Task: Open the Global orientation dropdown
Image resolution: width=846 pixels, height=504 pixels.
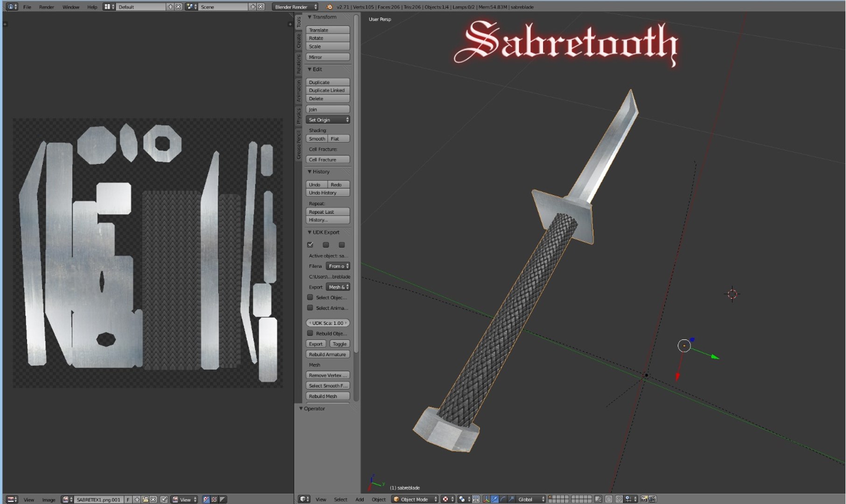Action: click(531, 499)
